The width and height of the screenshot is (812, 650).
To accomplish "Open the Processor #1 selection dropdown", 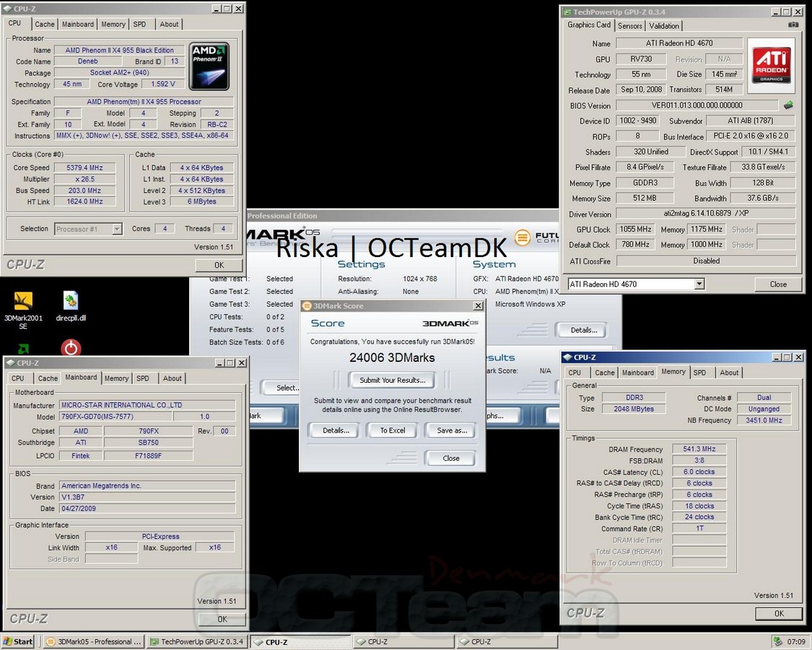I will (117, 229).
